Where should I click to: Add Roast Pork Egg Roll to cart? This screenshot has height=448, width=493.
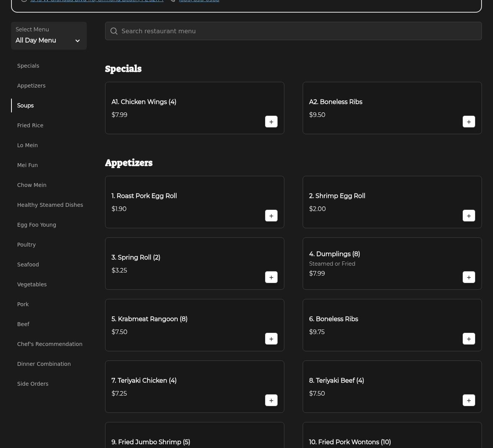point(271,216)
